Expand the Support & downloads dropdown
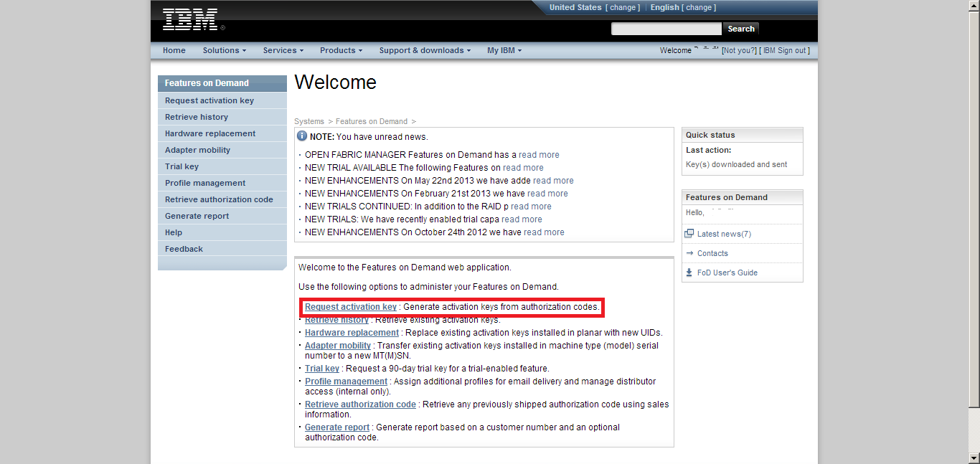The height and width of the screenshot is (464, 980). 423,50
